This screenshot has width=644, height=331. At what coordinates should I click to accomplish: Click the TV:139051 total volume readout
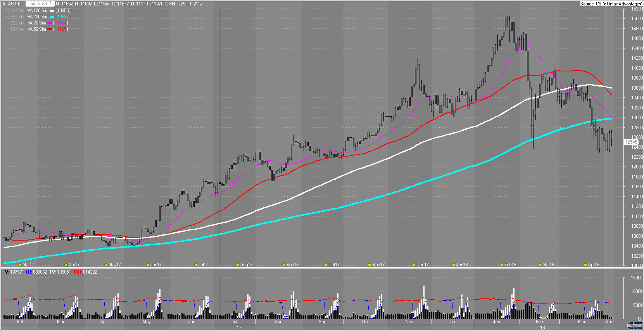click(x=60, y=272)
